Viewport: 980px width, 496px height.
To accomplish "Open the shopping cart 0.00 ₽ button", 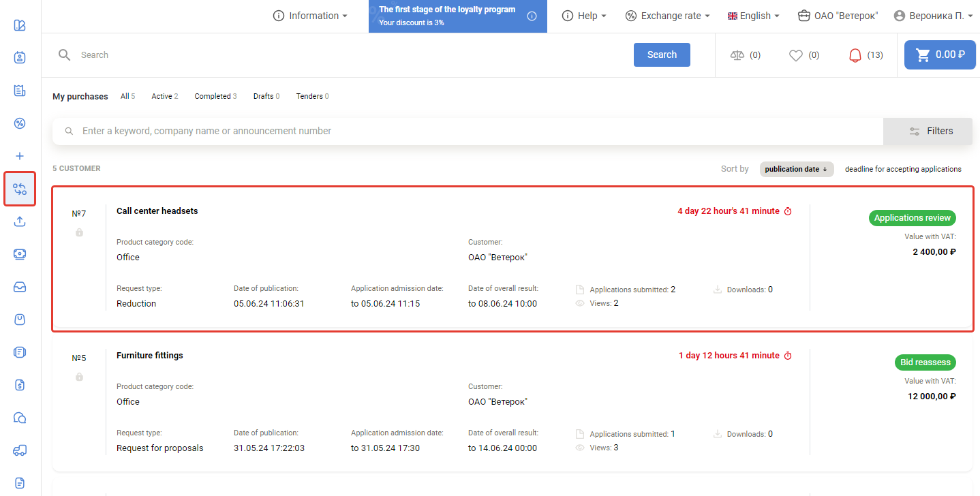I will coord(940,55).
